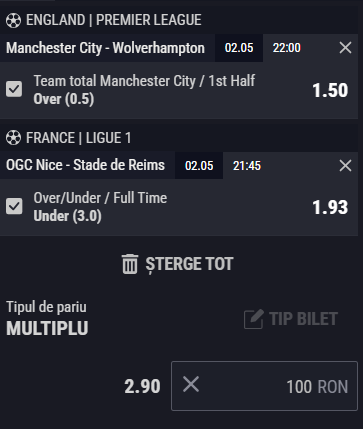Click the 100 RON stake input field
The width and height of the screenshot is (363, 429).
(x=264, y=386)
